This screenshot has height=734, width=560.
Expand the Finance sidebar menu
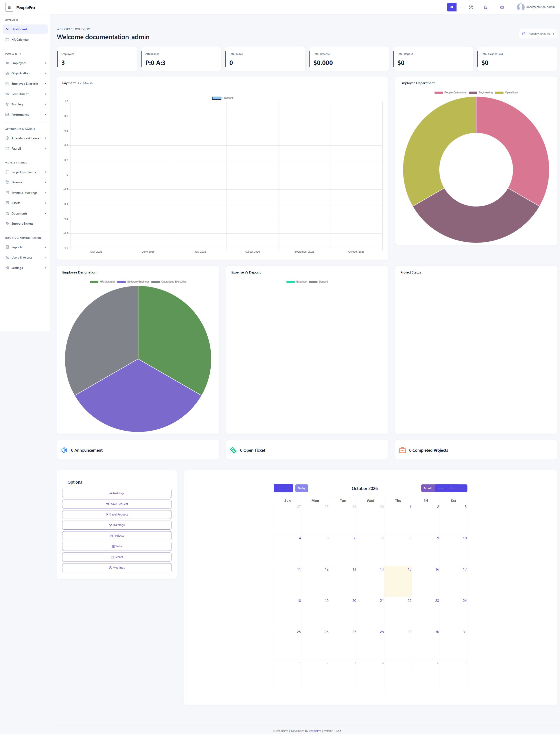pyautogui.click(x=25, y=182)
